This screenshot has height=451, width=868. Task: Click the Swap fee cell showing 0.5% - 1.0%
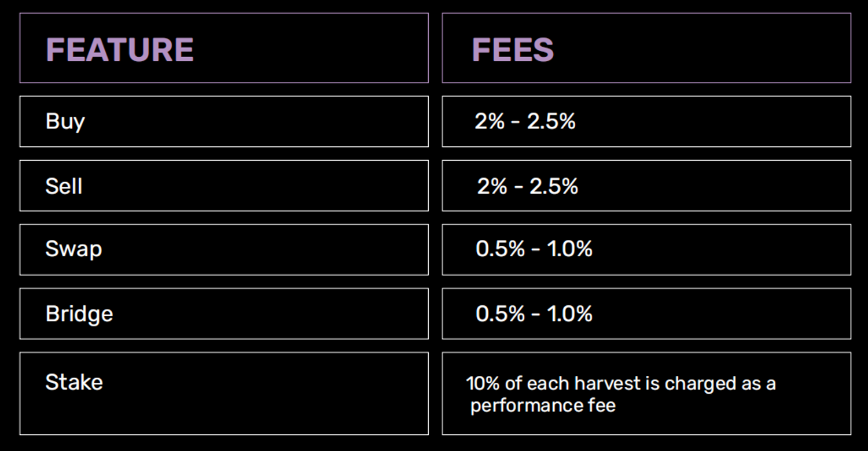(646, 249)
